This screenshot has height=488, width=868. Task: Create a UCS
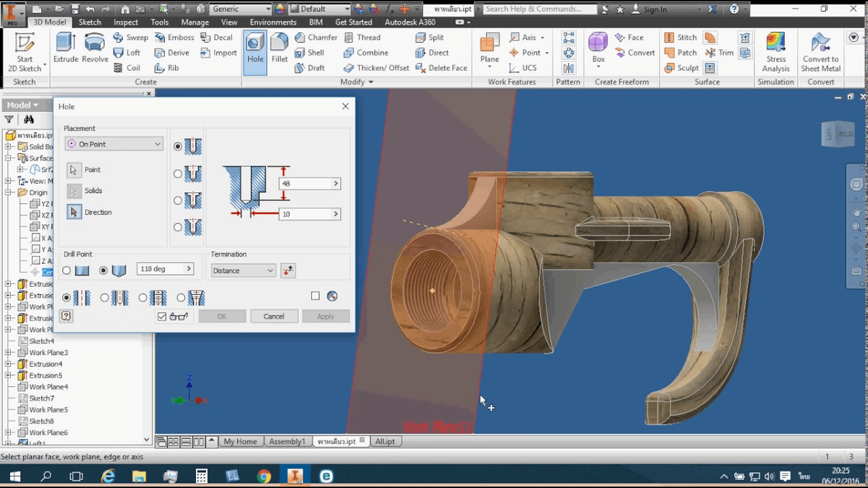point(523,68)
